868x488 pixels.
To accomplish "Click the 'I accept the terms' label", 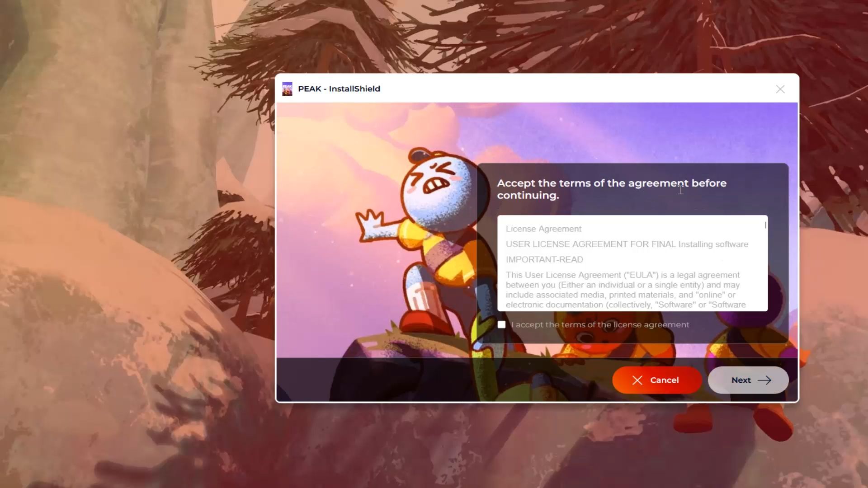I will (x=600, y=325).
